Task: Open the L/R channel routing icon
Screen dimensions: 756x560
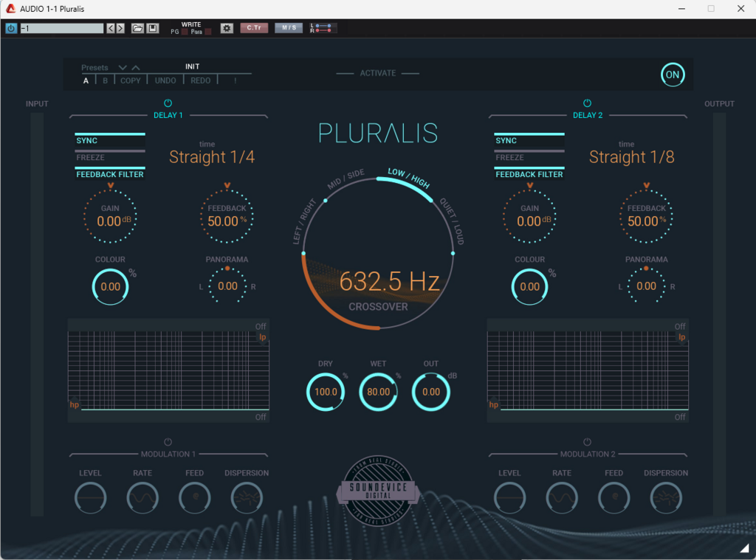Action: click(322, 29)
